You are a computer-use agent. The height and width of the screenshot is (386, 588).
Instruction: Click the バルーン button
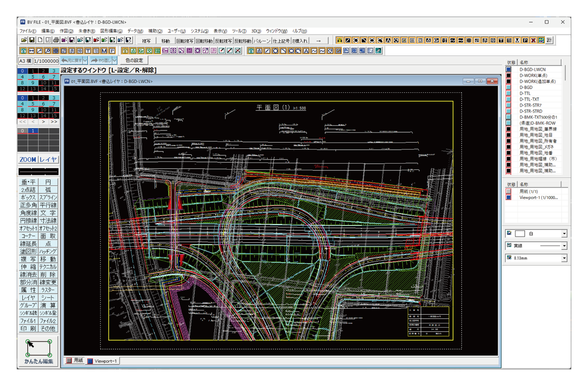[x=262, y=41]
